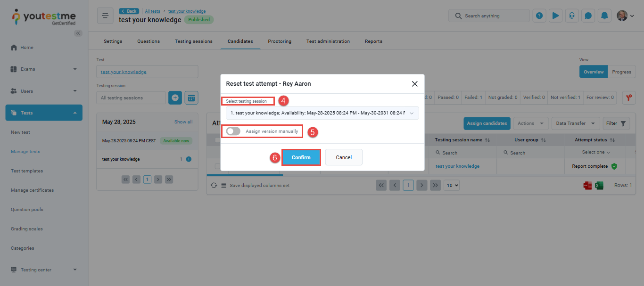Click the hamburger menu icon
The width and height of the screenshot is (644, 286).
tap(105, 16)
